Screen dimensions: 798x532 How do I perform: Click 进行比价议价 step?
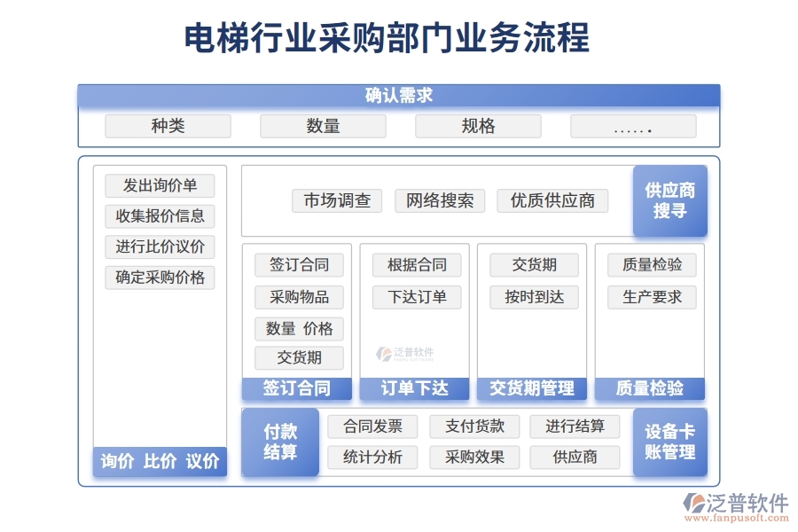click(x=160, y=246)
